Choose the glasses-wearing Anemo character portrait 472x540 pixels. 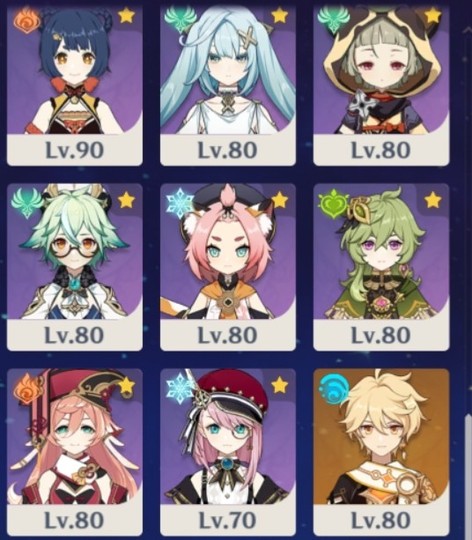75,251
